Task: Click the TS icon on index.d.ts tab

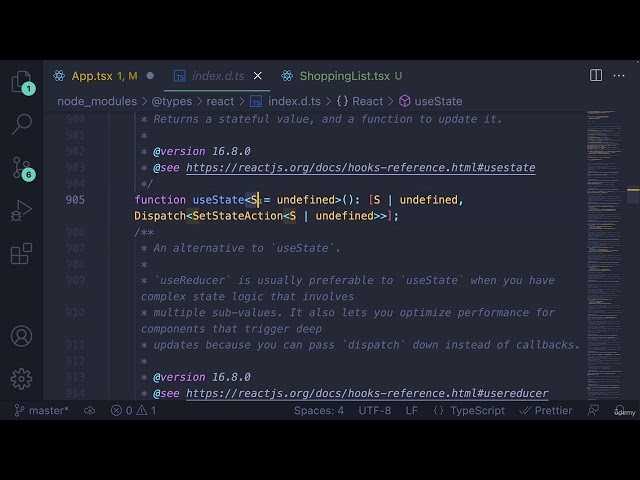Action: (x=180, y=76)
